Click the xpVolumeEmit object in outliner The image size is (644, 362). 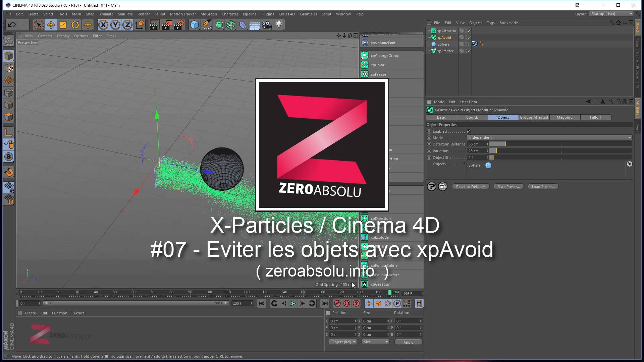coord(382,43)
